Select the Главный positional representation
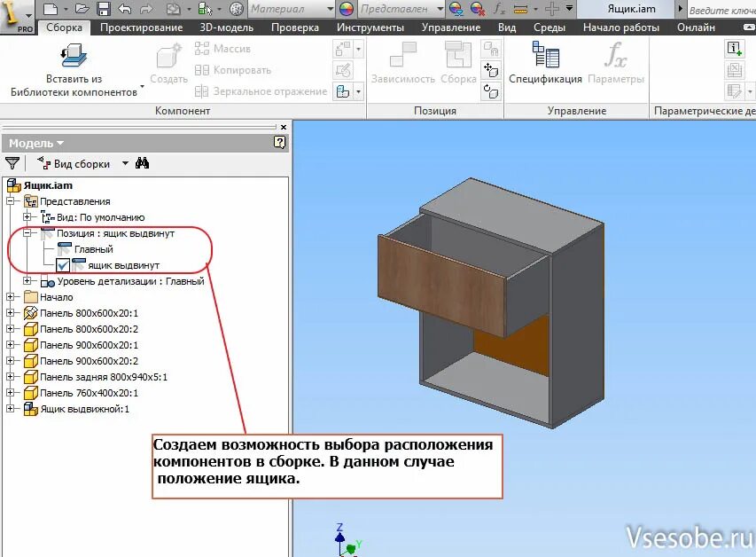Image resolution: width=756 pixels, height=557 pixels. click(x=94, y=249)
